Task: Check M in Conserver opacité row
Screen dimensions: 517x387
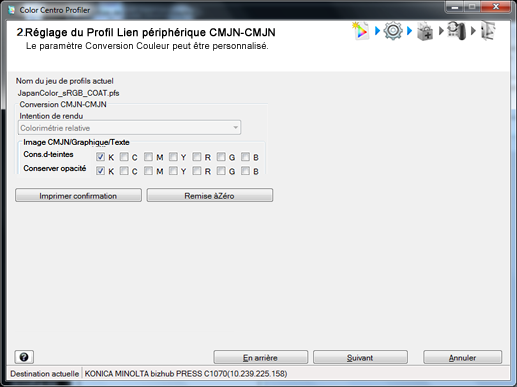Action: tap(148, 171)
